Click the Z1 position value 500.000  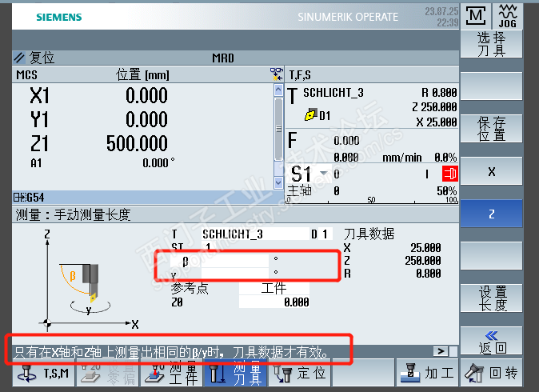[x=137, y=143]
